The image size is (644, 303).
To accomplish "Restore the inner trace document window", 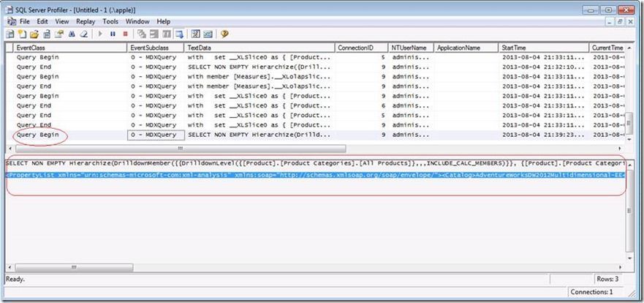I will coord(620,22).
